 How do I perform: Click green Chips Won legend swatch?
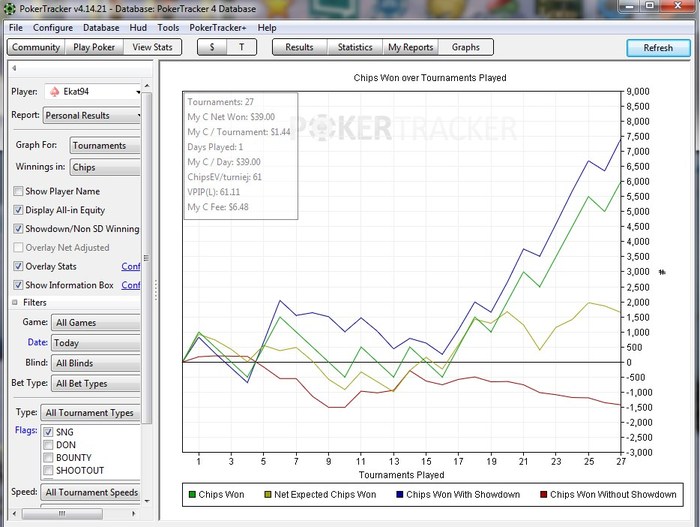192,494
